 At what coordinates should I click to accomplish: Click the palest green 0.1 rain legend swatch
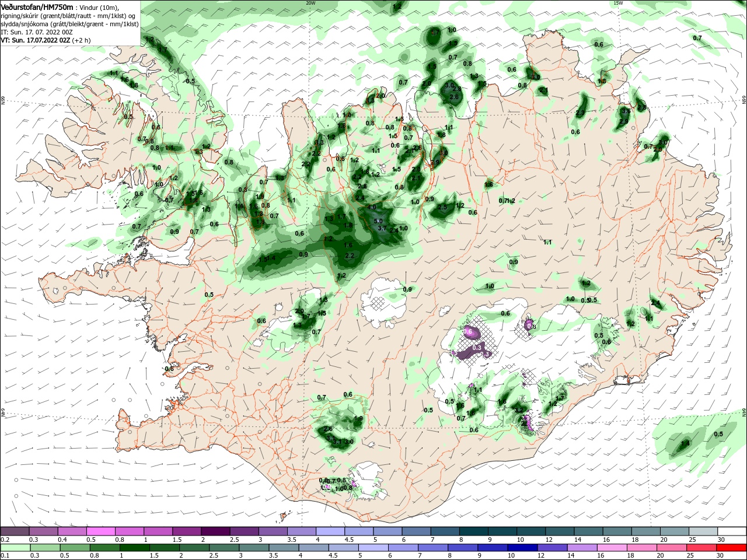16,548
